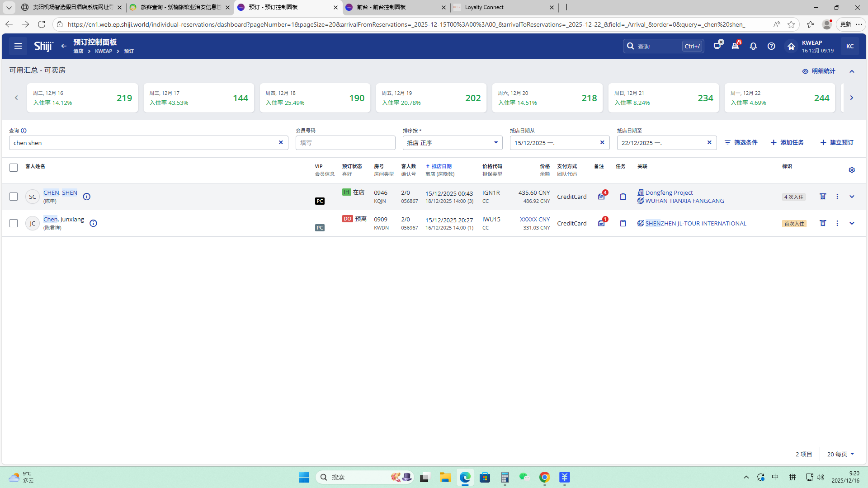The image size is (868, 488).
Task: Click the notifications bell icon
Action: (x=753, y=46)
